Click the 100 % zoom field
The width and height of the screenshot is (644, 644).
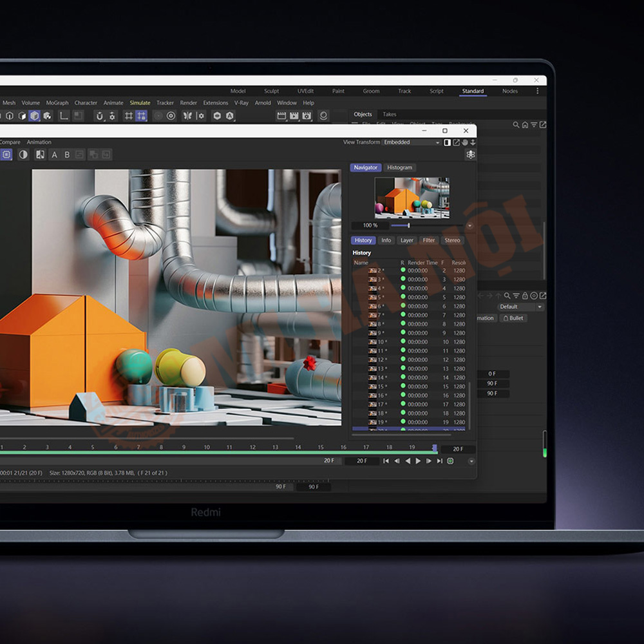pos(370,225)
